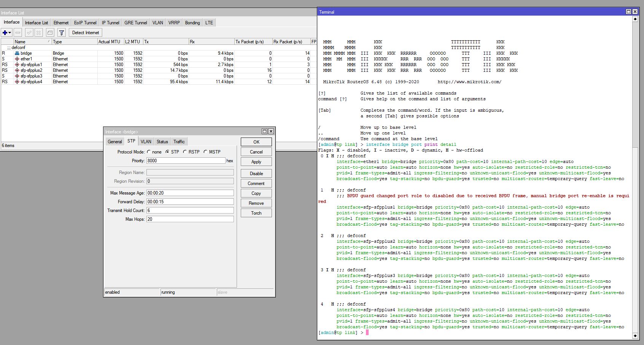
Task: Click the Max Message Age field
Action: (190, 193)
